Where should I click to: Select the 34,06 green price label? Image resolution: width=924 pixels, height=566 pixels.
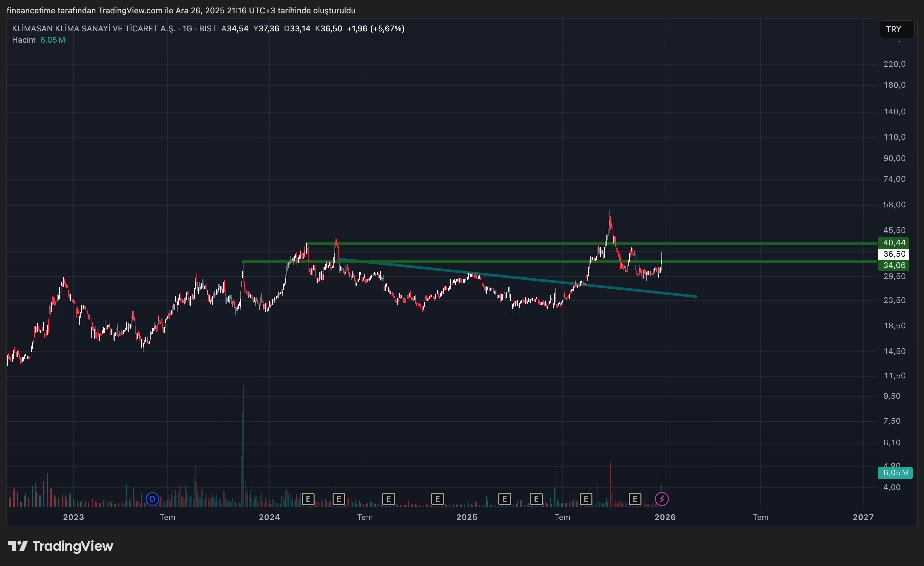click(894, 265)
